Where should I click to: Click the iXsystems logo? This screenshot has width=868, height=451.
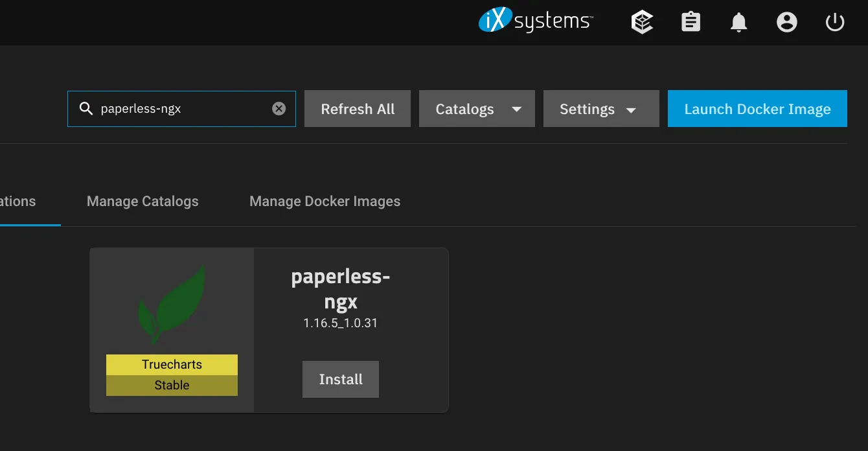(x=536, y=21)
